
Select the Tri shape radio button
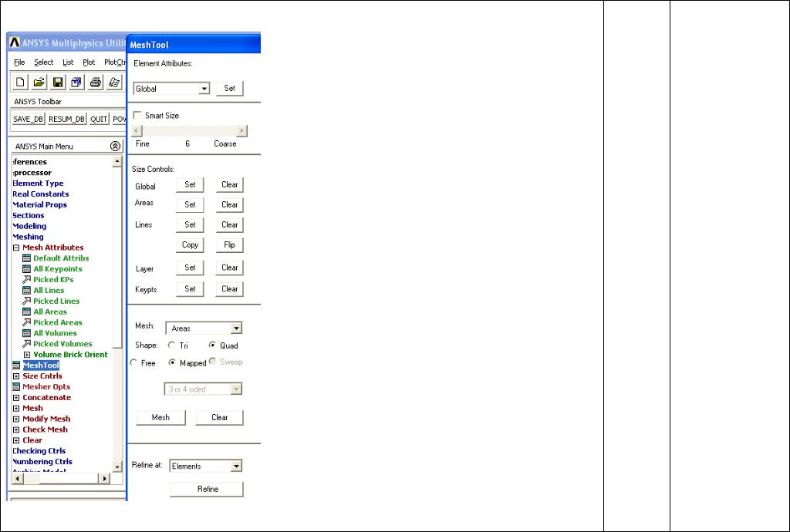click(x=172, y=345)
